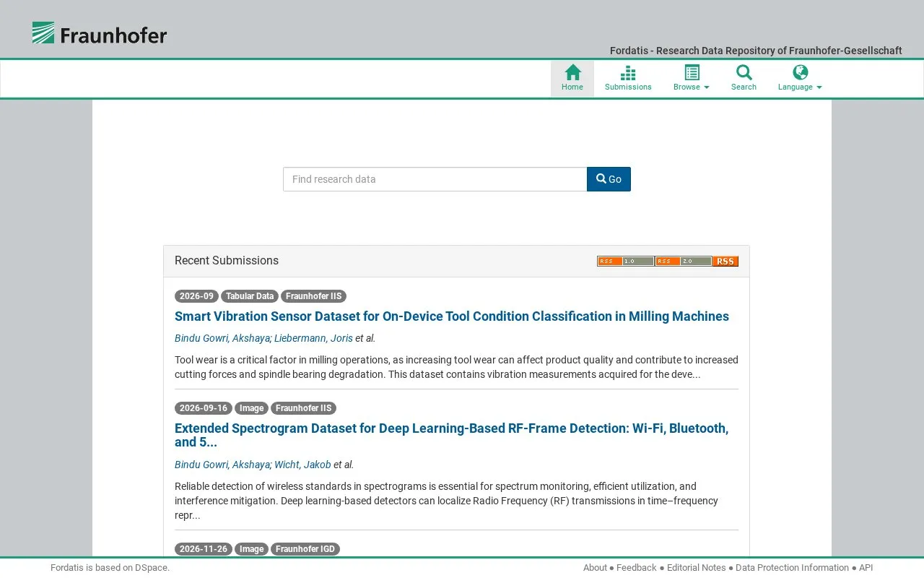Open Data Protection Information link
The image size is (924, 578).
tap(792, 568)
